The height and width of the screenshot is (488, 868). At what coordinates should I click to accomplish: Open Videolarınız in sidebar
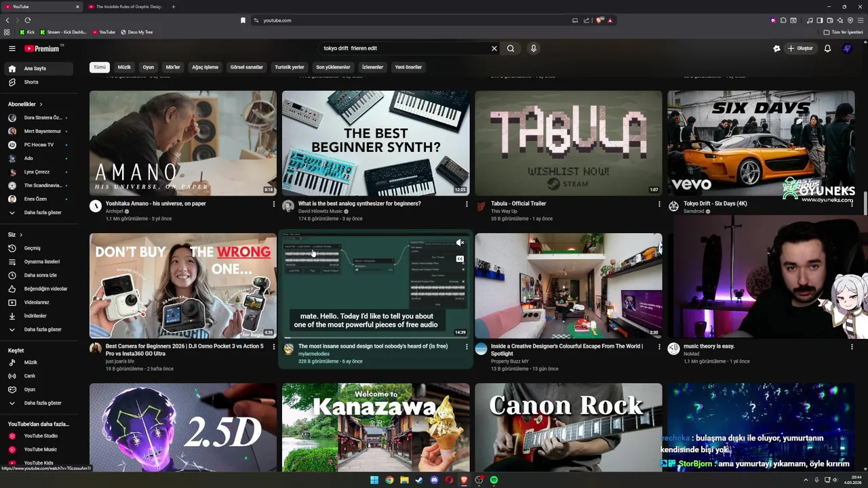click(x=39, y=302)
